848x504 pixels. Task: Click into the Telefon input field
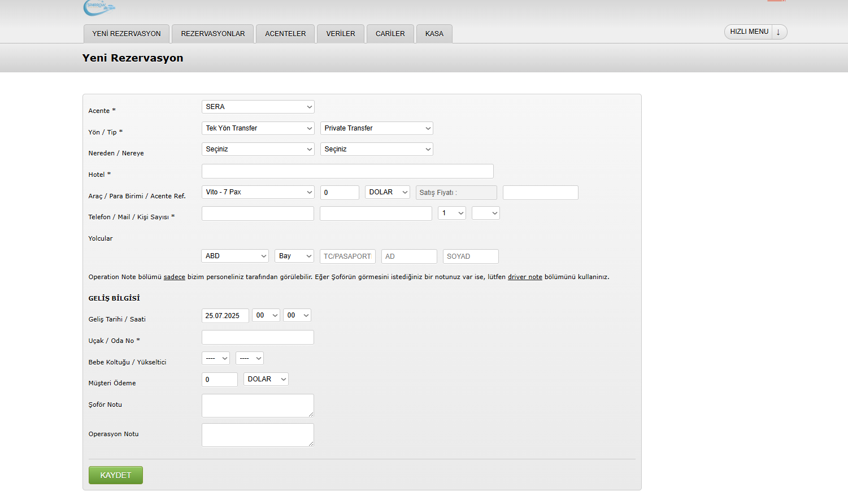(258, 214)
